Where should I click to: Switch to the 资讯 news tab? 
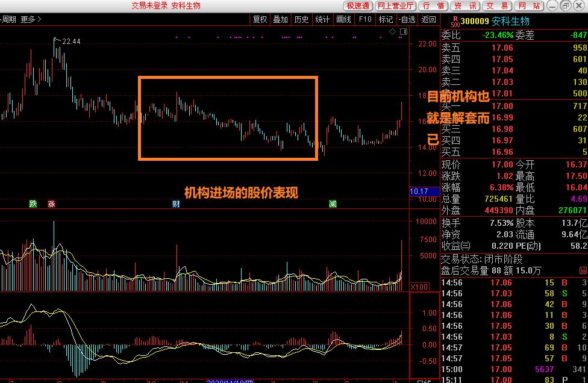click(465, 5)
